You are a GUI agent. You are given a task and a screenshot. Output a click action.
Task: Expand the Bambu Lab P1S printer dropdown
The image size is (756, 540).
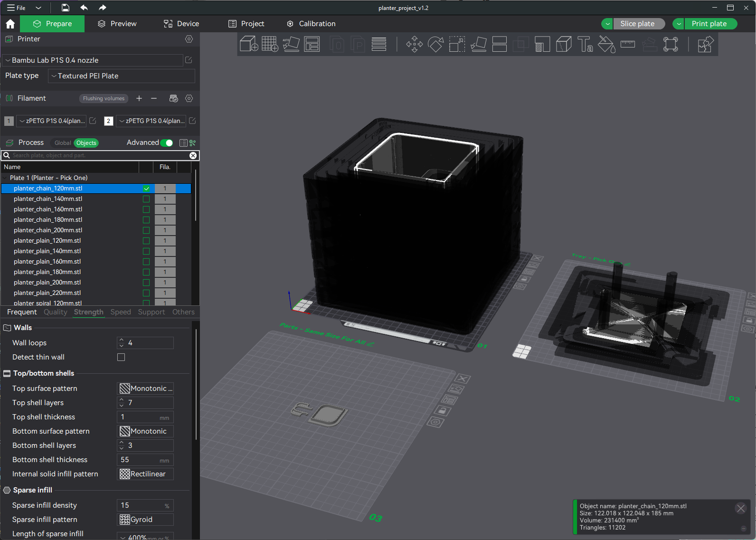tap(93, 60)
